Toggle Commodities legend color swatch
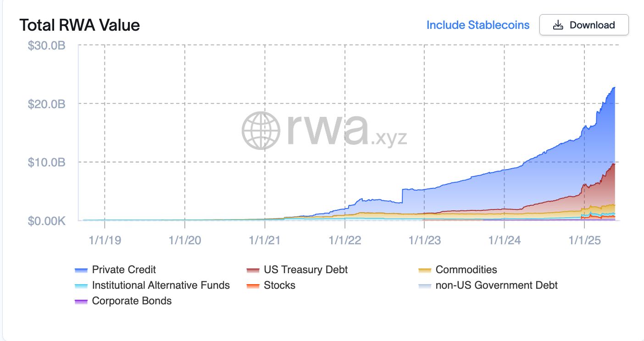This screenshot has width=644, height=341. [x=425, y=270]
